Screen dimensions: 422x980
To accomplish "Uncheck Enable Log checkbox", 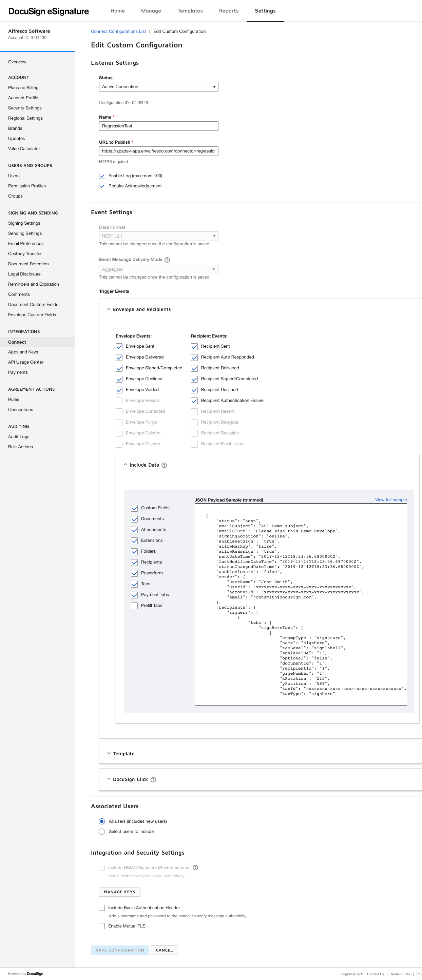I will coord(102,176).
